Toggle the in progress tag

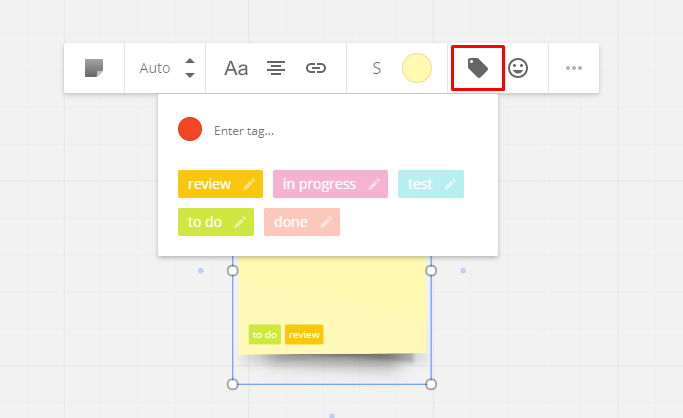click(x=319, y=184)
